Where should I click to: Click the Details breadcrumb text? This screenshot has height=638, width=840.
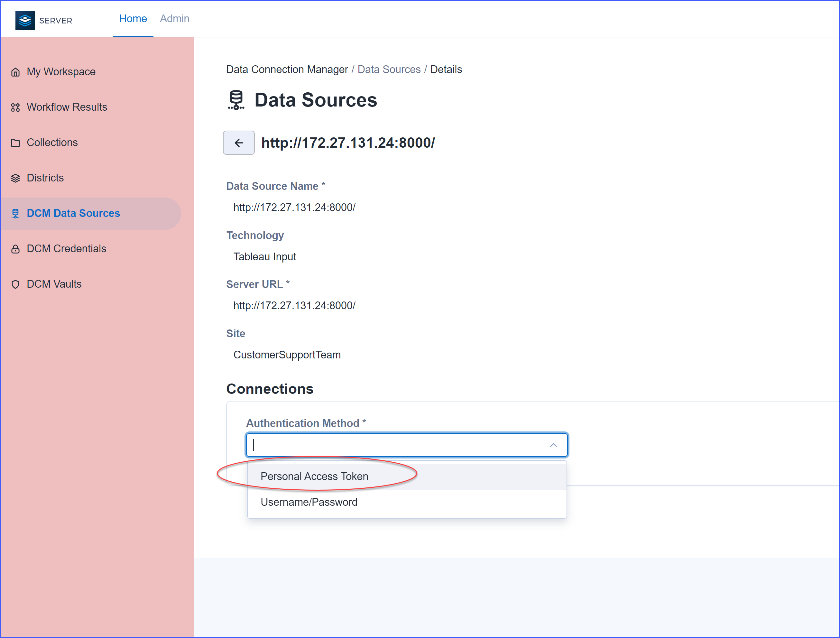point(446,69)
